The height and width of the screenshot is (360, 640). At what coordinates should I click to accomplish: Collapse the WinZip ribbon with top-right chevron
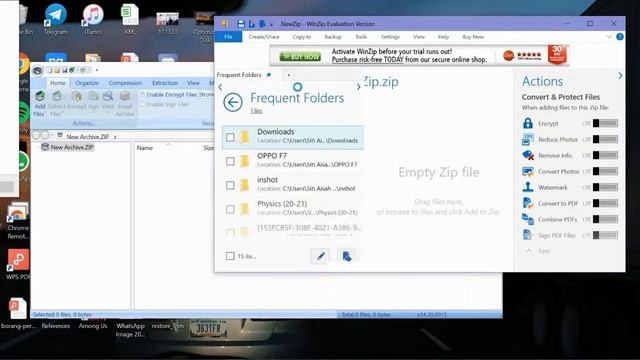pos(609,37)
